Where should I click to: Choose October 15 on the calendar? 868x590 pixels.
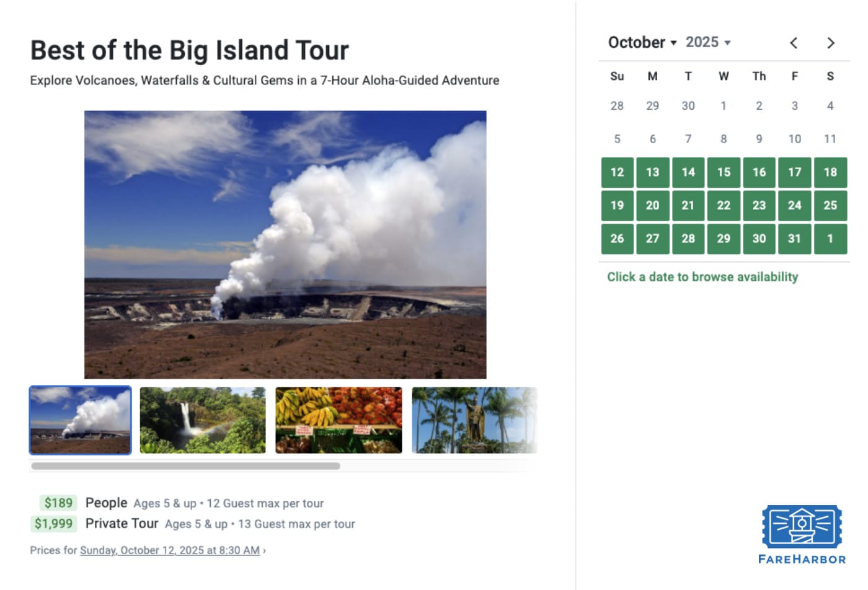pyautogui.click(x=724, y=172)
